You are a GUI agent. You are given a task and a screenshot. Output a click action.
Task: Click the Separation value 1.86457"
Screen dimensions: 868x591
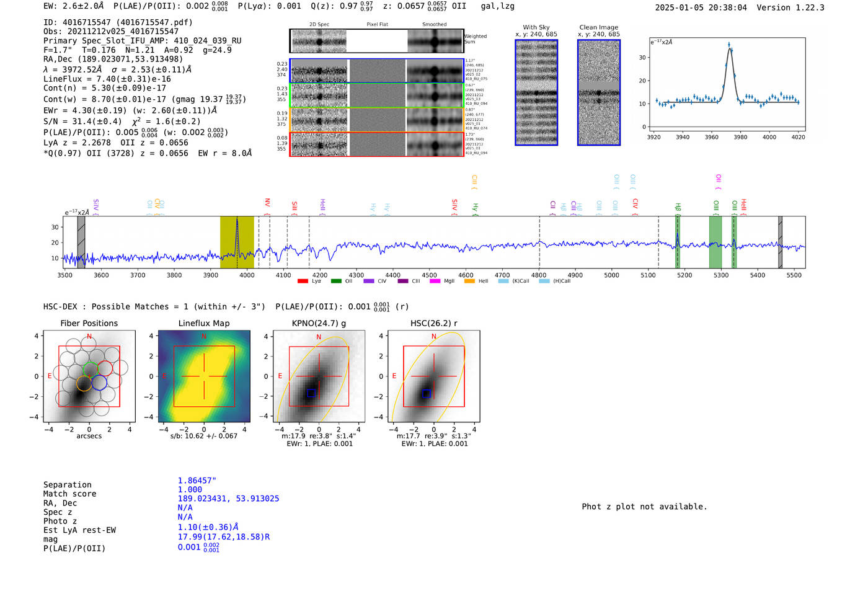pyautogui.click(x=197, y=481)
